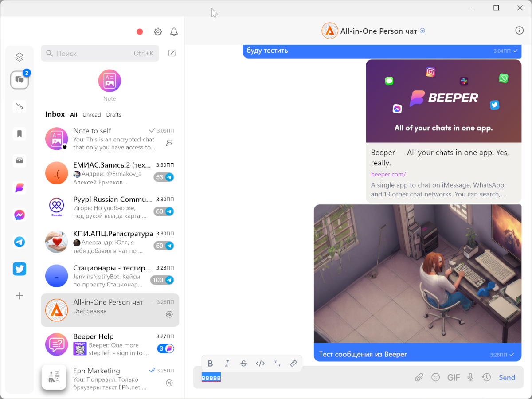
Task: Click the 50 unread badge on КПИ chat
Action: click(x=164, y=246)
